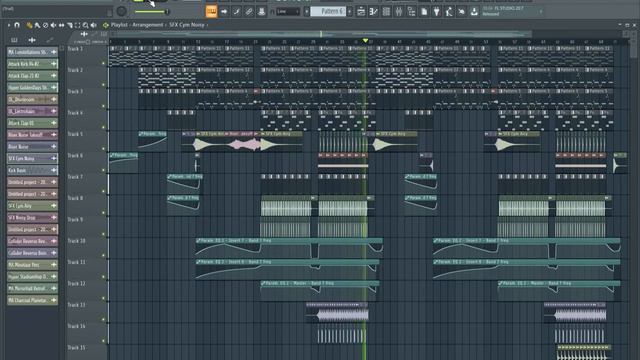Select the Paint brush tool
The width and height of the screenshot is (640, 360).
(x=37, y=25)
